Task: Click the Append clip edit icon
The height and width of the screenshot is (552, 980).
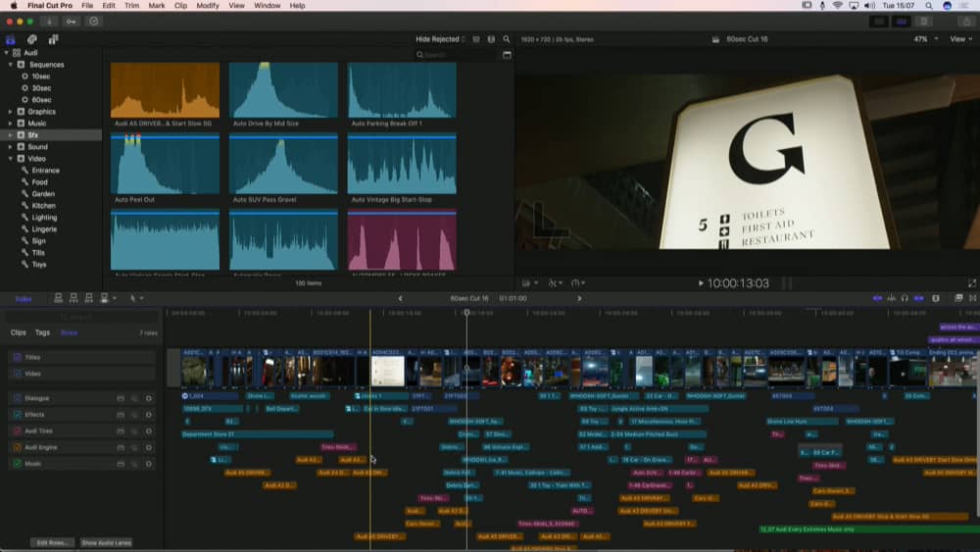Action: [89, 298]
